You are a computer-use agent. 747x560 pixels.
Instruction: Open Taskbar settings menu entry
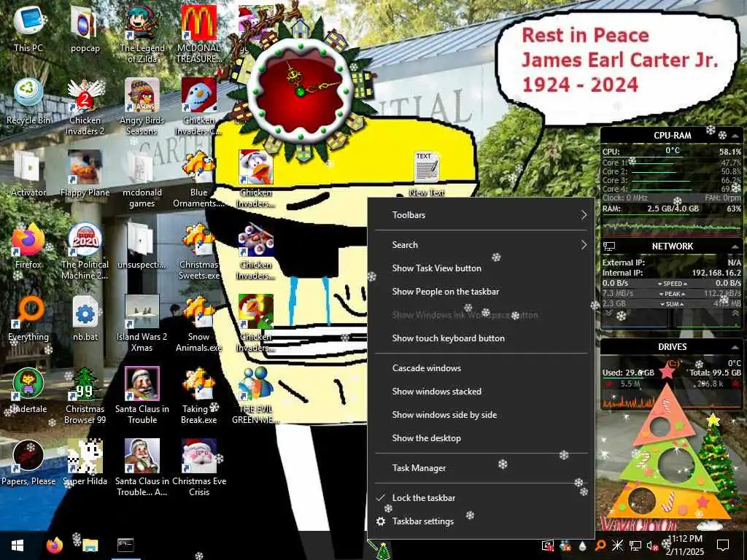[481, 521]
